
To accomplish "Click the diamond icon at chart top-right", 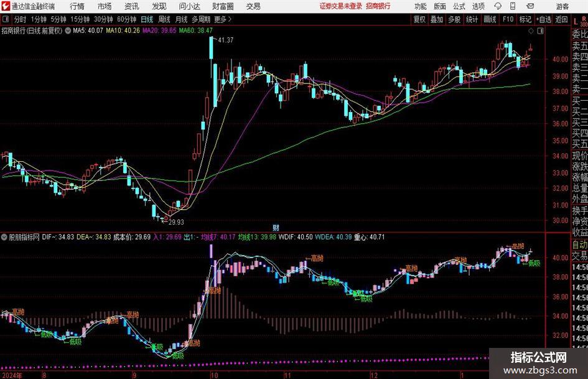I will click(531, 30).
